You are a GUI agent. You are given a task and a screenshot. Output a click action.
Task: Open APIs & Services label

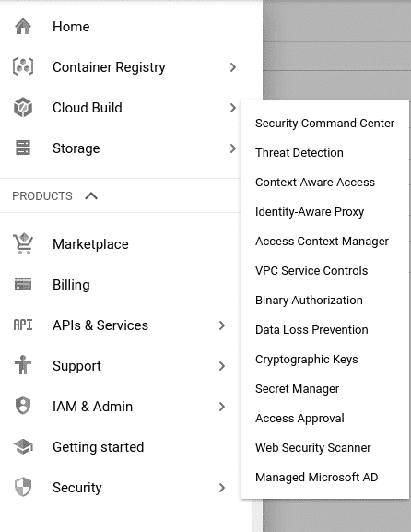pyautogui.click(x=100, y=325)
